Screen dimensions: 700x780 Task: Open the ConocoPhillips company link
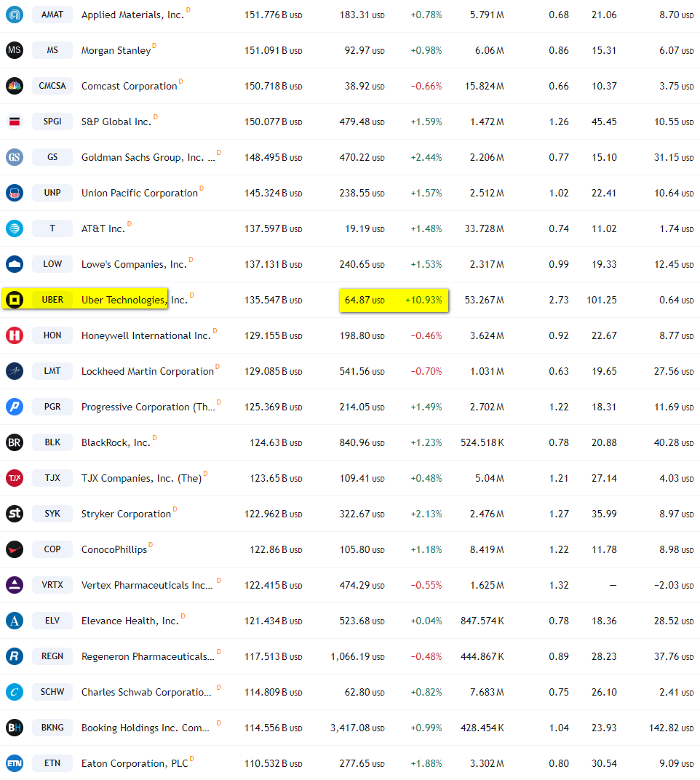click(114, 549)
